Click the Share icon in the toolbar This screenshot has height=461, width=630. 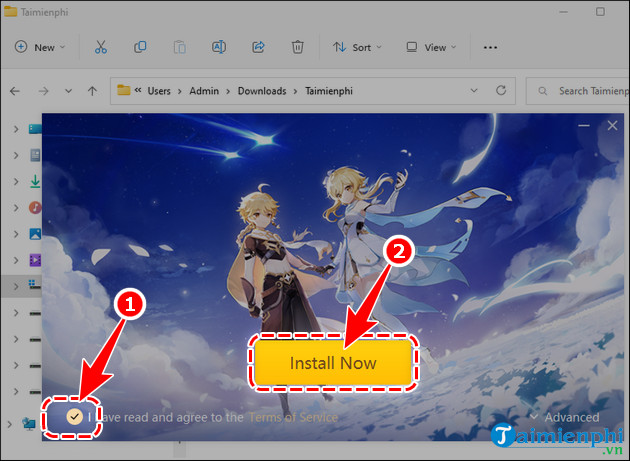click(x=258, y=47)
